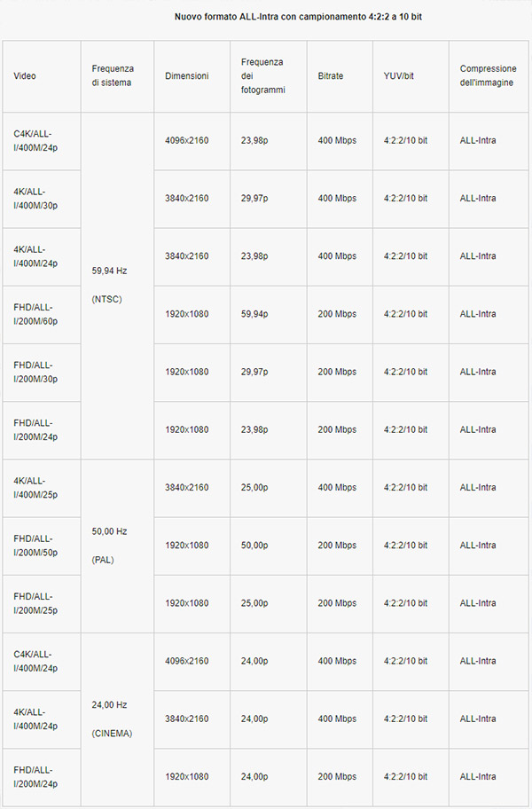Select the 50,00 Hz (PAL) cell
This screenshot has width=532, height=809.
pyautogui.click(x=110, y=546)
